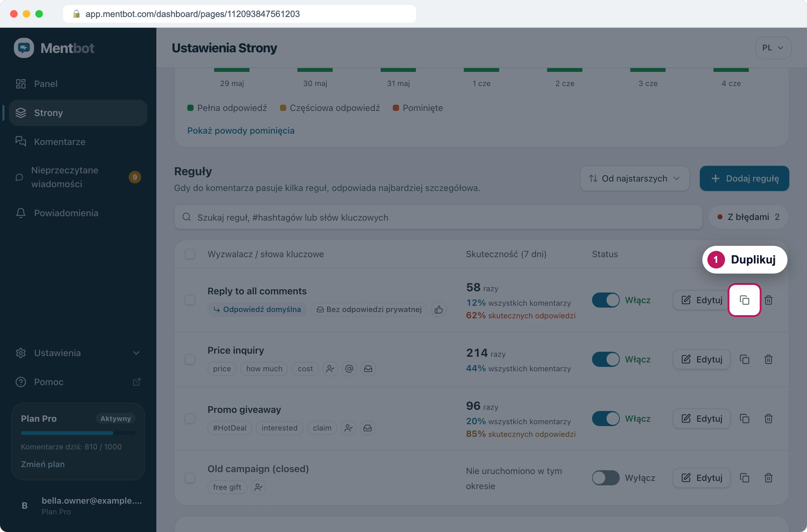This screenshot has width=807, height=532.
Task: Duplicate the Promo giveaway rule
Action: 744,419
